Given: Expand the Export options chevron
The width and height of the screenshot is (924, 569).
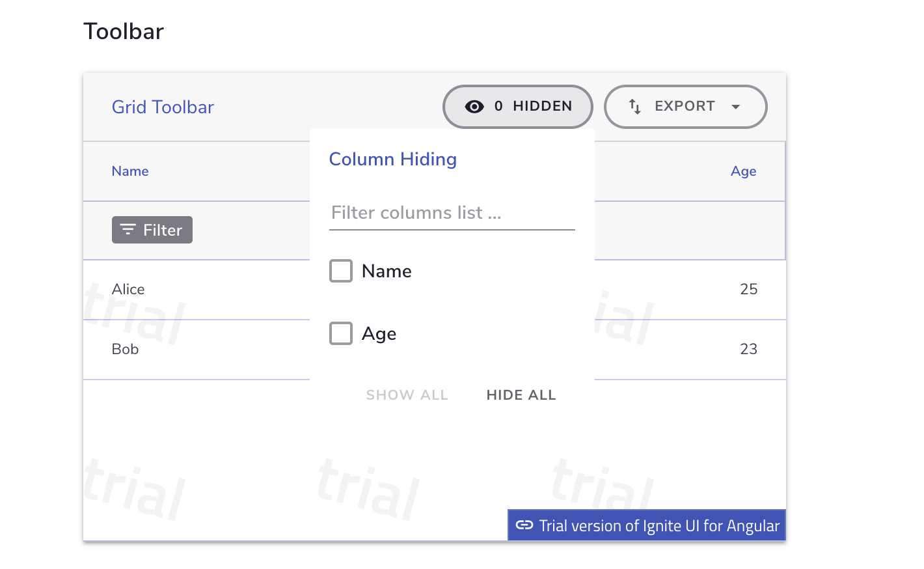Looking at the screenshot, I should pos(736,106).
